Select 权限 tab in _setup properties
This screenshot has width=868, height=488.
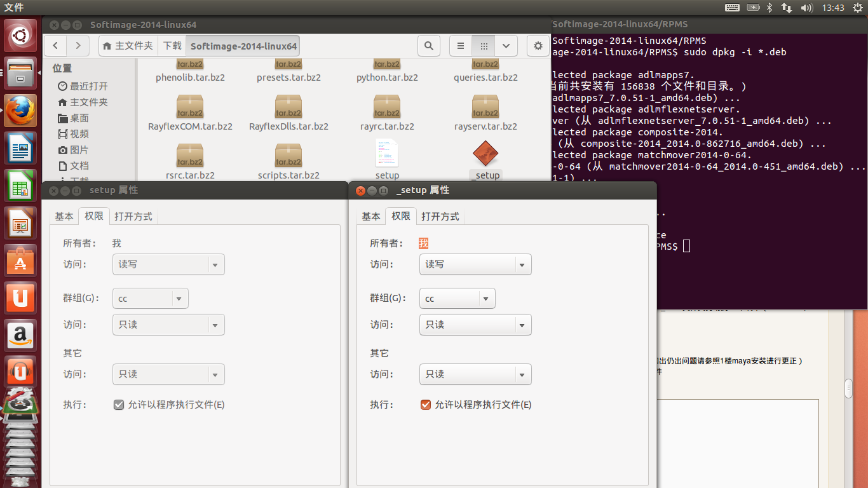tap(401, 216)
